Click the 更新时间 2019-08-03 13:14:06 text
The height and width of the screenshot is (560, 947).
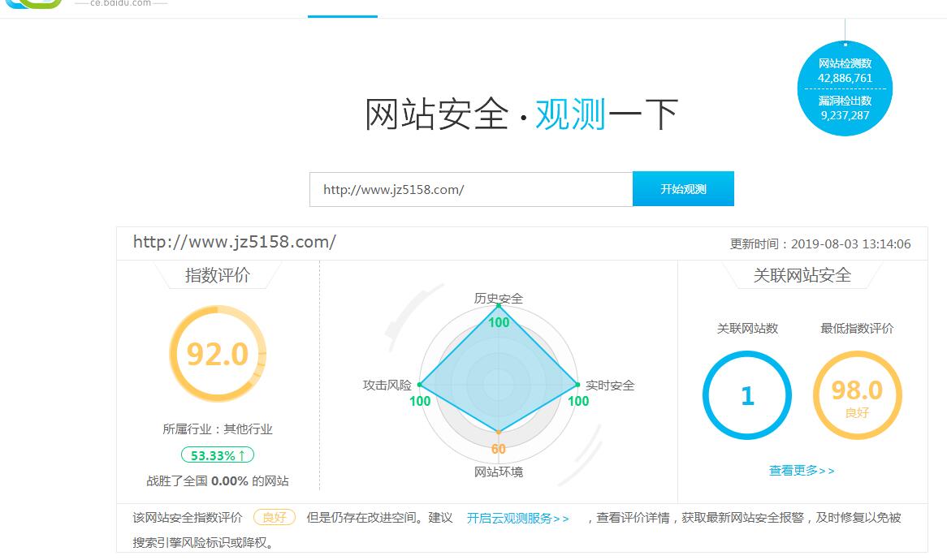(820, 243)
